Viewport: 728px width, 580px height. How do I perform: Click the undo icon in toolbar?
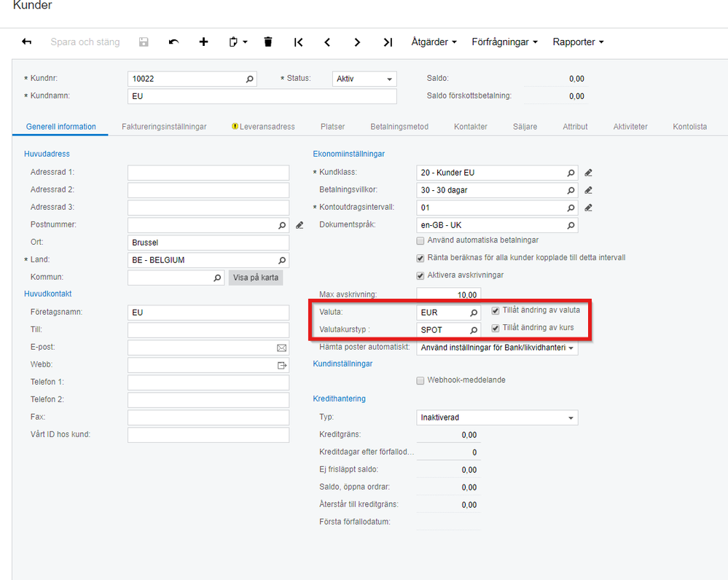(x=173, y=42)
